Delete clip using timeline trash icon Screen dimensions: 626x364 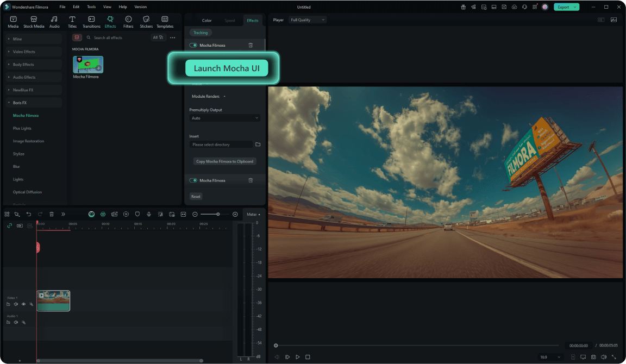tap(52, 215)
